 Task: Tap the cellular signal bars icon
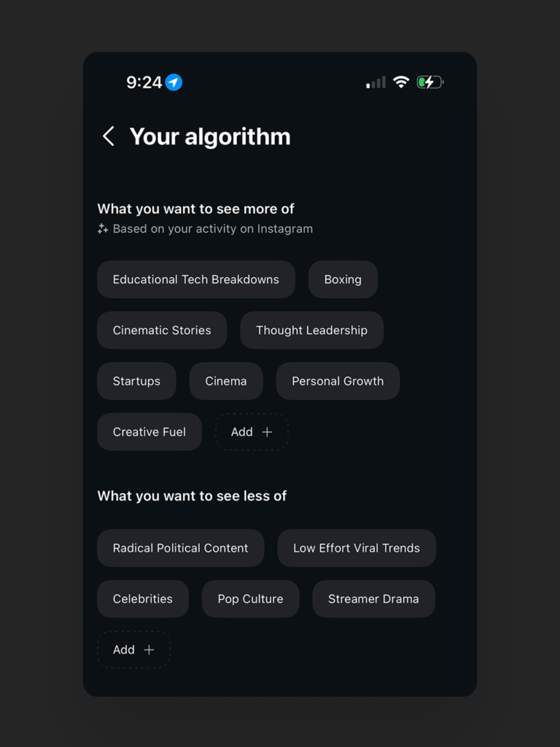[374, 82]
